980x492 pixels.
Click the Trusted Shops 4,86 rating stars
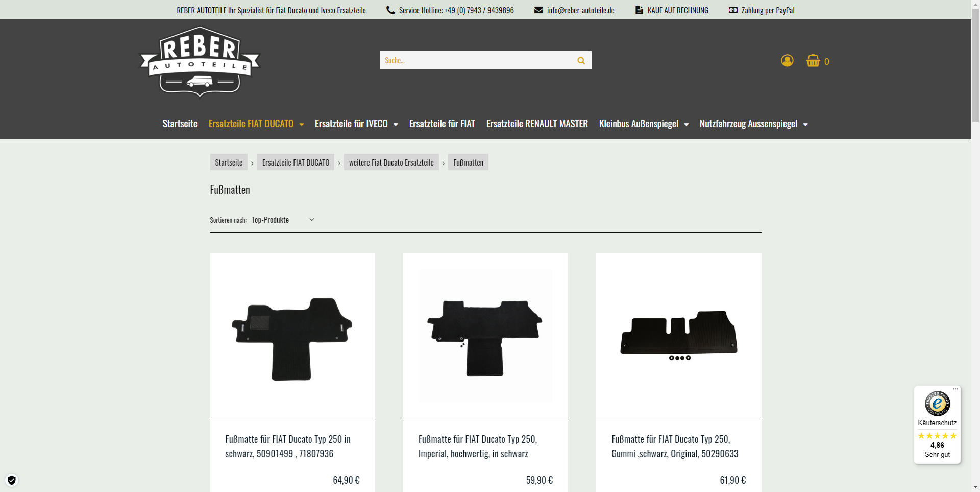(937, 436)
